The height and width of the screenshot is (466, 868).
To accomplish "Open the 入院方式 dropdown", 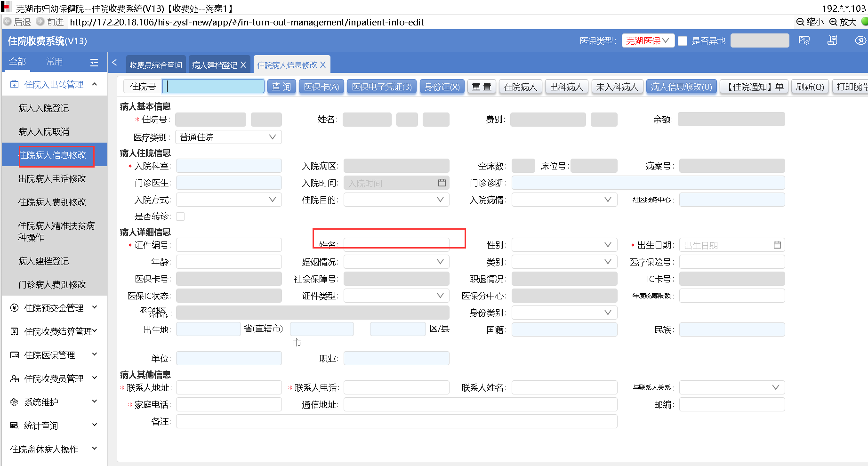I will click(x=229, y=200).
